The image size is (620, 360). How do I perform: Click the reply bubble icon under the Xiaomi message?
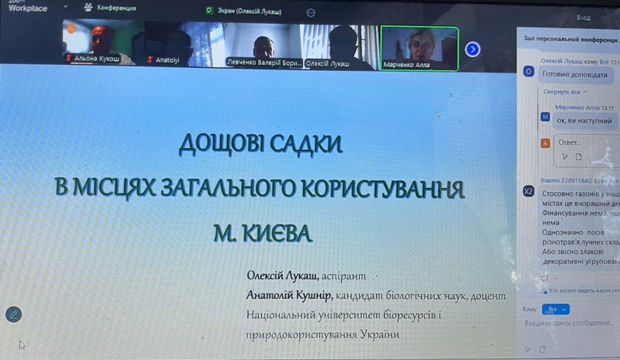(x=544, y=278)
